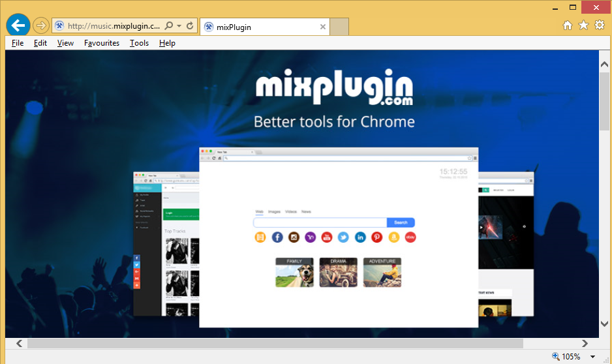The height and width of the screenshot is (364, 612).
Task: Click the Top Tracks heading
Action: [175, 231]
